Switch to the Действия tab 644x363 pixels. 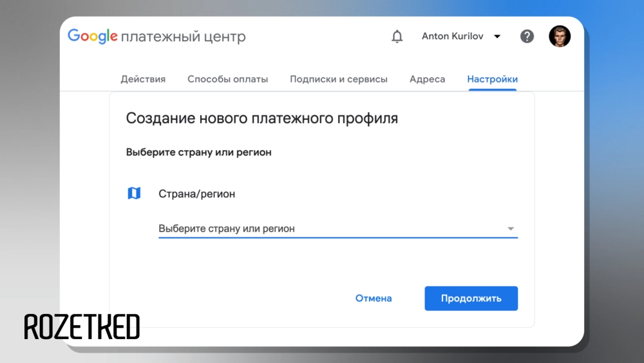[143, 79]
